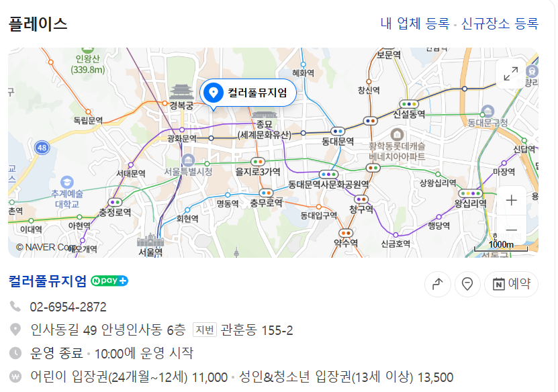Open the 컬러풀뮤지엄 place title link
Screen dimensions: 558x392
point(48,281)
